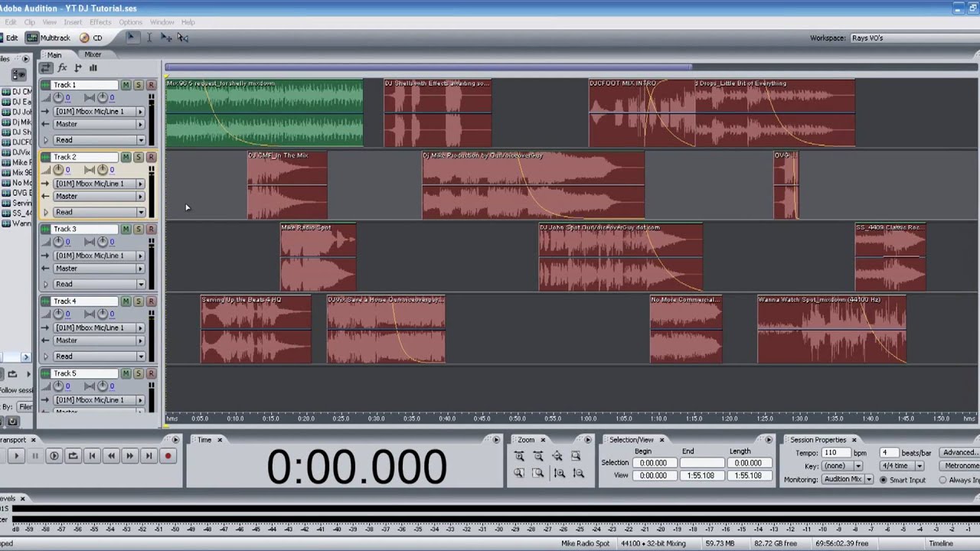
Task: Show the fx effects track controls
Action: click(x=62, y=68)
